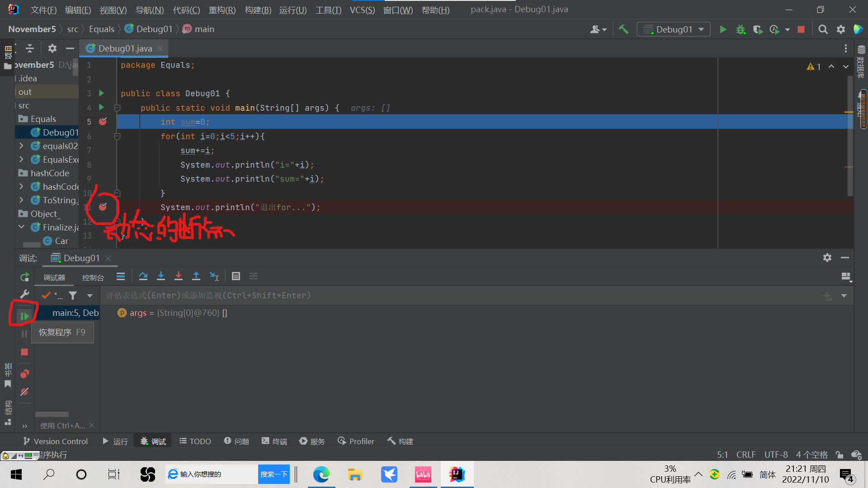868x488 pixels.
Task: Click Step Out debugger icon
Action: tap(196, 276)
